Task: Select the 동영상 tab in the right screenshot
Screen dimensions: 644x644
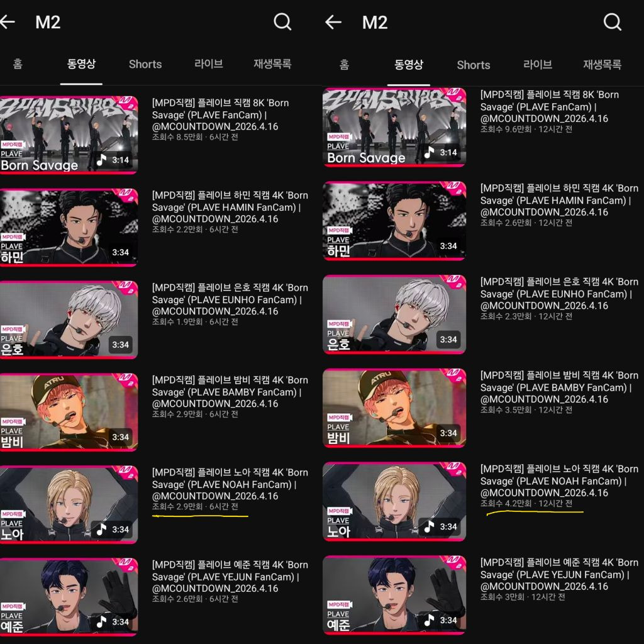Action: [x=409, y=65]
